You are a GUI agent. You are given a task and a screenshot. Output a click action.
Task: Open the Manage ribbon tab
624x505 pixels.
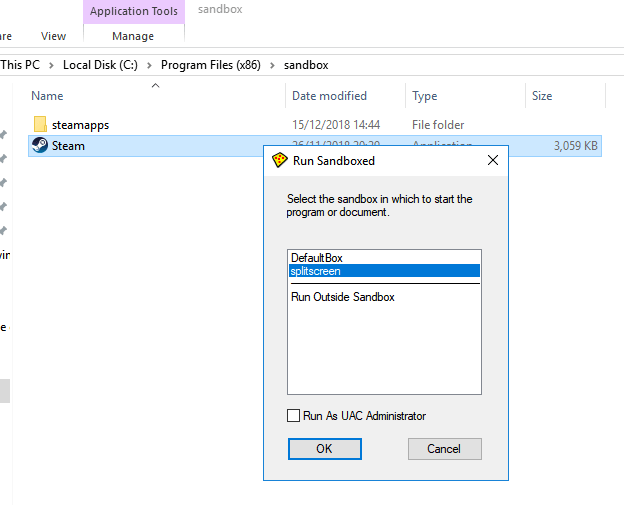click(133, 36)
